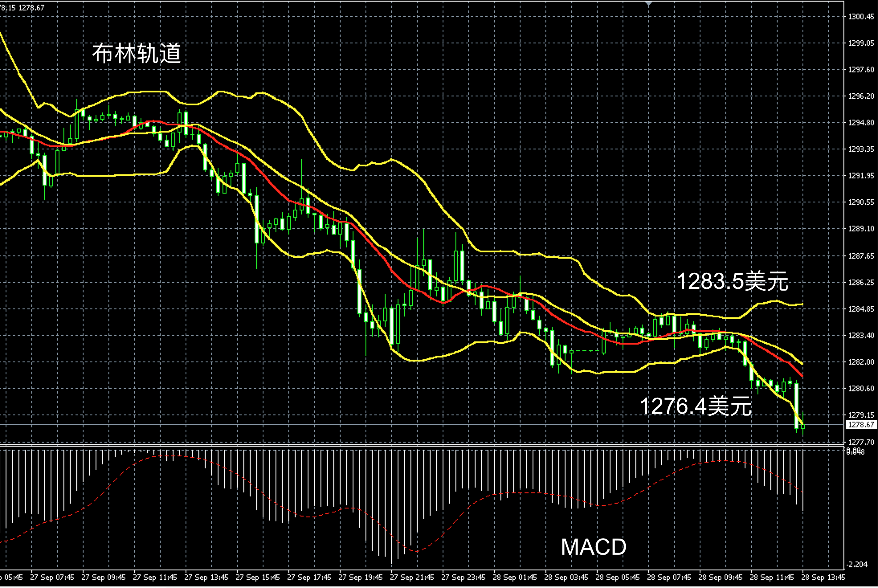Select the 1283.5美元 annotation label
The width and height of the screenshot is (878, 588).
pos(732,281)
